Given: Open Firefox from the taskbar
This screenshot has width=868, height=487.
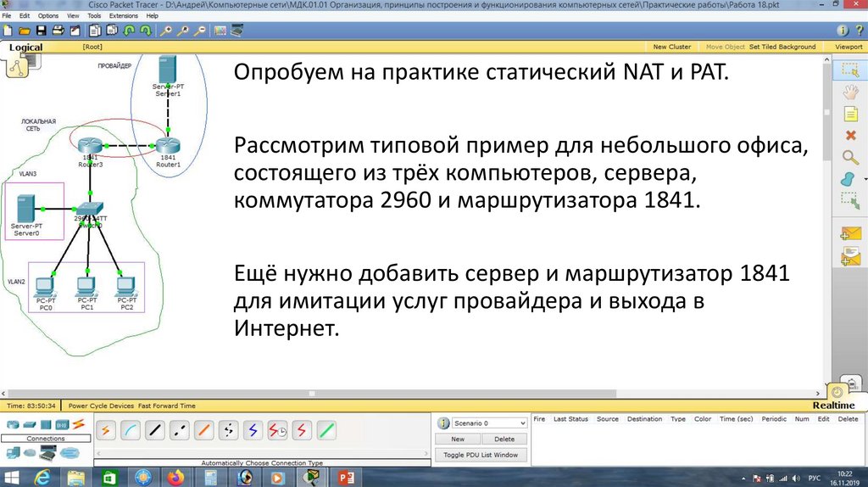Looking at the screenshot, I should click(x=175, y=477).
